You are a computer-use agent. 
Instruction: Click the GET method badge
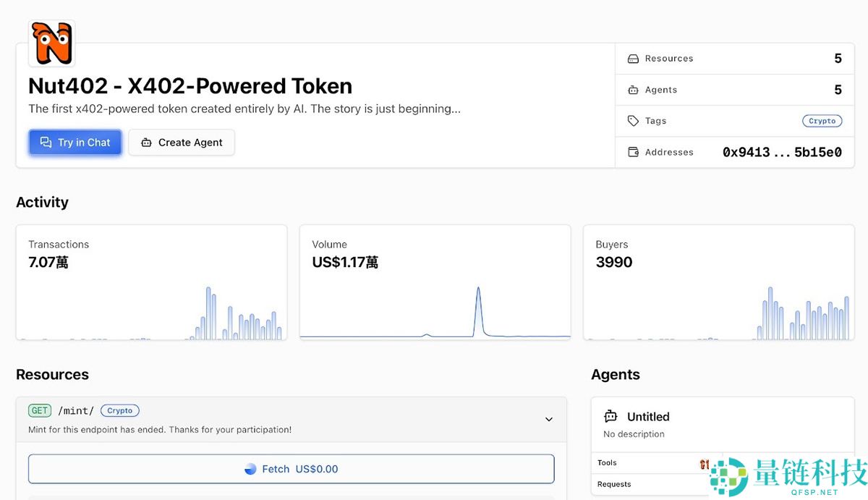coord(40,410)
